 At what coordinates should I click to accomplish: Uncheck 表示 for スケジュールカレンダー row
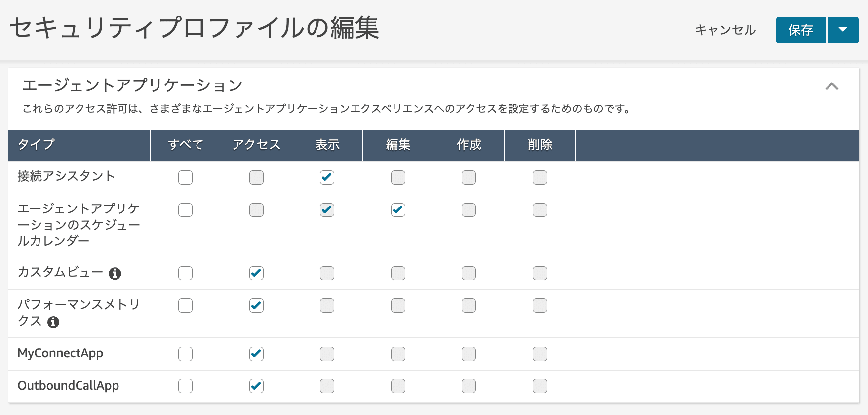(x=327, y=209)
